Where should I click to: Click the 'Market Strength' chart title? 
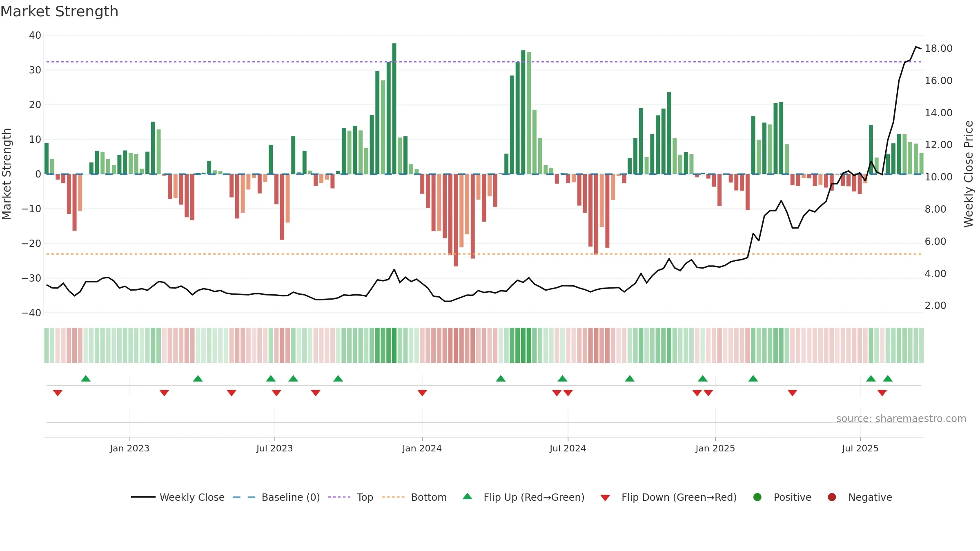pyautogui.click(x=59, y=11)
